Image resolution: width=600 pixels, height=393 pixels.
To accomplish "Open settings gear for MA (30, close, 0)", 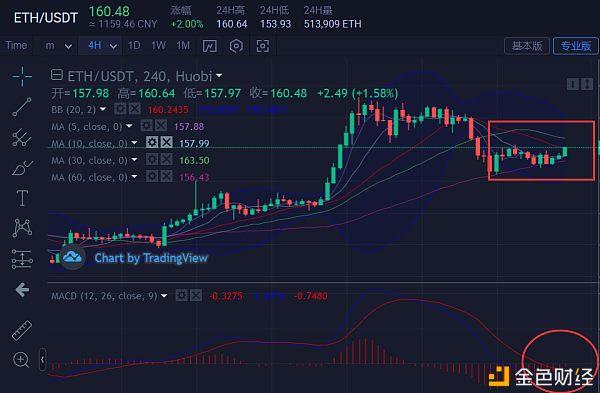I will point(152,160).
